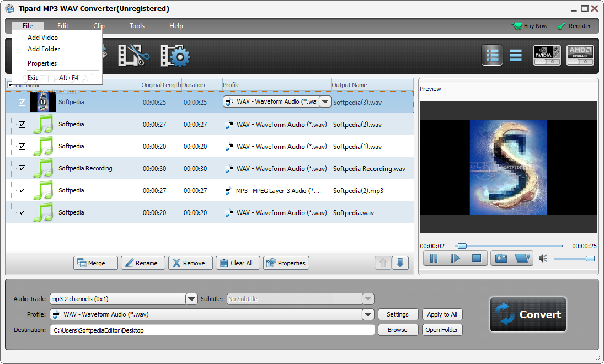Step to next frame in preview
The width and height of the screenshot is (604, 364).
[x=455, y=258]
